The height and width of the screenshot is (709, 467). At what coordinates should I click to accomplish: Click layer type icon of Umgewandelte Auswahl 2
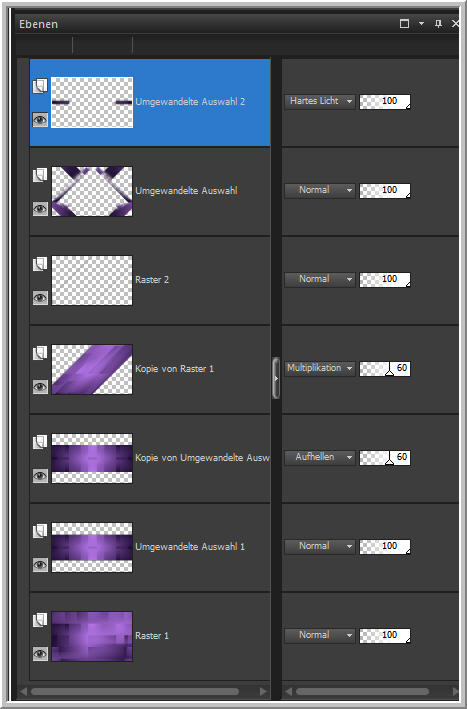pyautogui.click(x=40, y=86)
